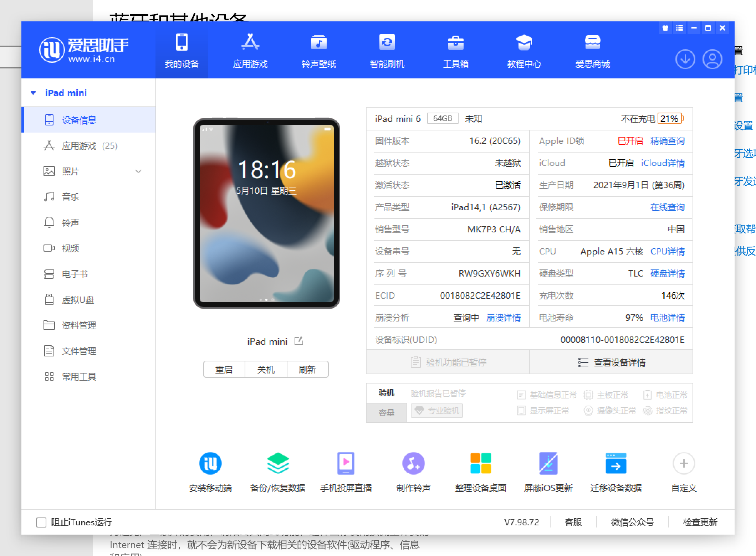Viewport: 756px width, 556px height.
Task: Open 虚拟U盘 in the sidebar
Action: (77, 300)
